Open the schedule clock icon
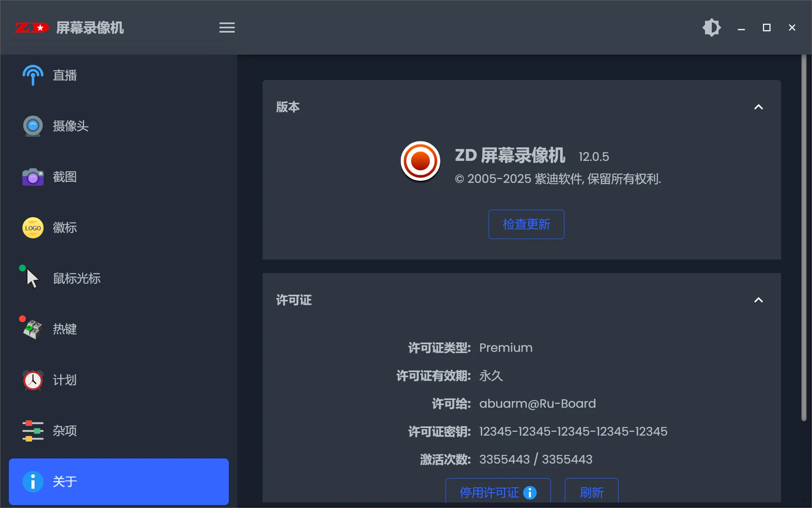Viewport: 812px width, 508px height. (33, 380)
